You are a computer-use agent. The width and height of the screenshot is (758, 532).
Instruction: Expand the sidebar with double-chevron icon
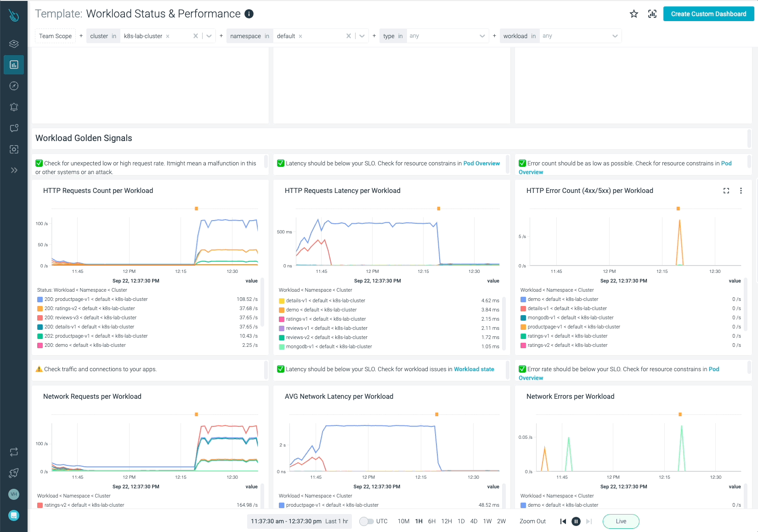coord(14,170)
